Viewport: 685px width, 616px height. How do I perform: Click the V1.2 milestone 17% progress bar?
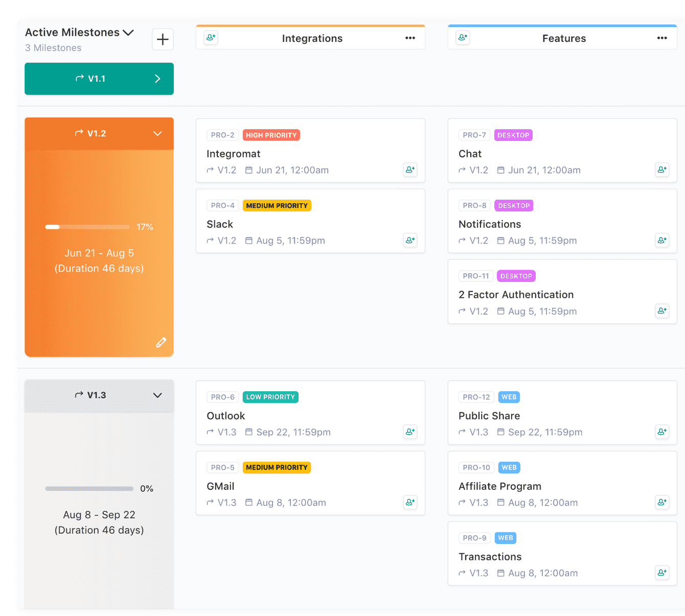tap(87, 227)
